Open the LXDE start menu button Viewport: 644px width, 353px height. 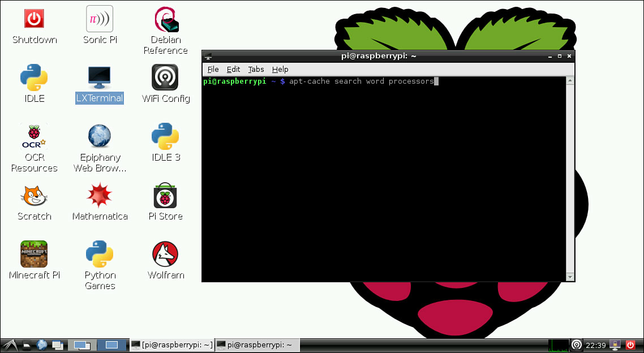tap(9, 345)
